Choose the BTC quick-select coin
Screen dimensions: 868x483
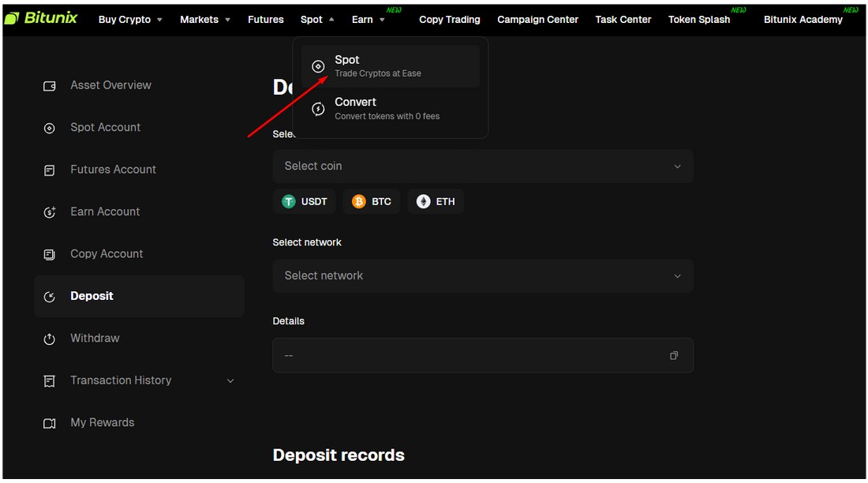point(372,202)
